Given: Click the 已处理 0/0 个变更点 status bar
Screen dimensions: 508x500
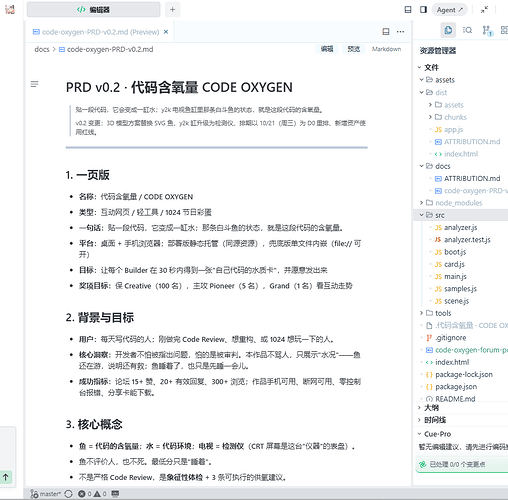Looking at the screenshot, I should click(462, 465).
